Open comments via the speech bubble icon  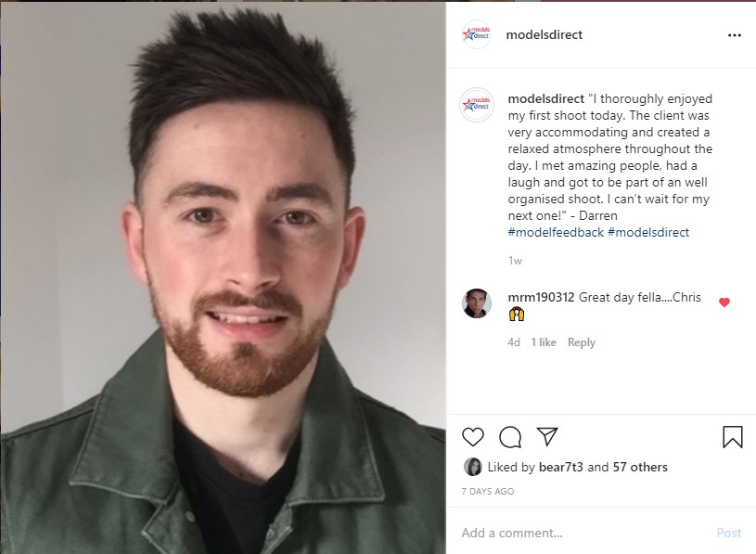[x=510, y=437]
